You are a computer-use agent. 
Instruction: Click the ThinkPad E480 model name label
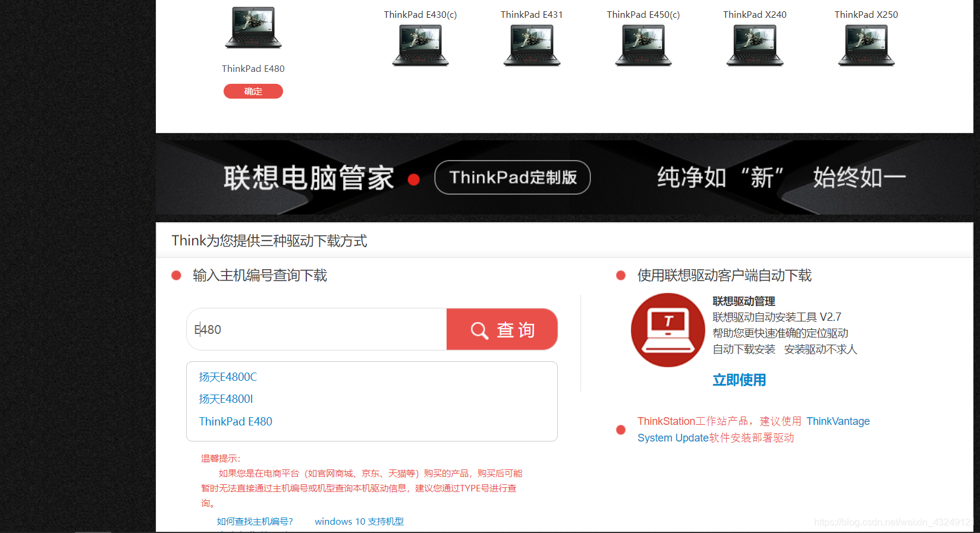point(253,68)
